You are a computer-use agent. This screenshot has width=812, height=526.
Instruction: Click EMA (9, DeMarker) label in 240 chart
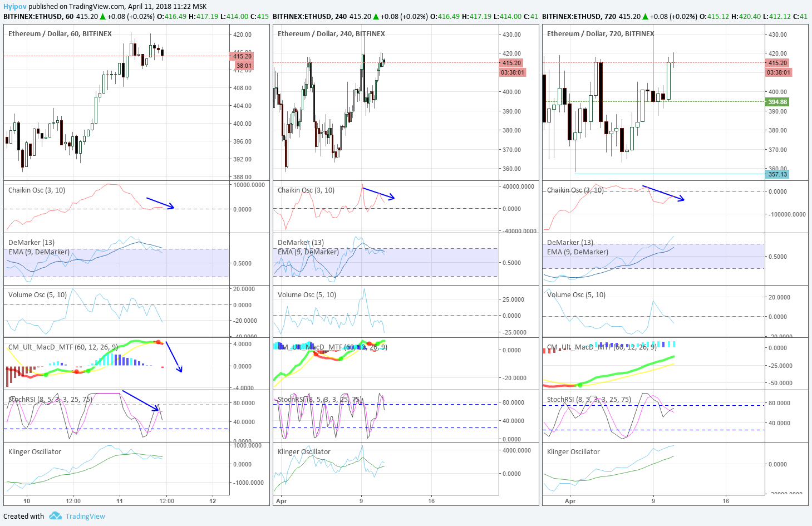pos(308,252)
